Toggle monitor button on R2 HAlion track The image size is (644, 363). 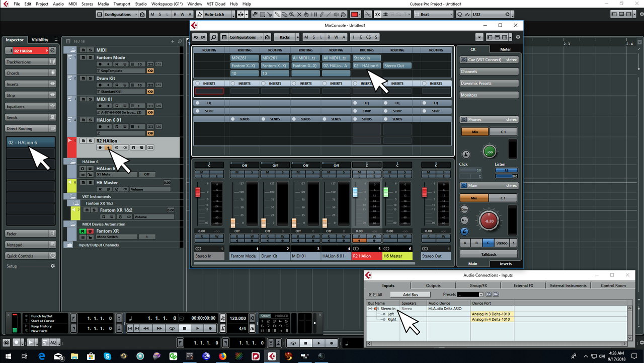(x=108, y=148)
